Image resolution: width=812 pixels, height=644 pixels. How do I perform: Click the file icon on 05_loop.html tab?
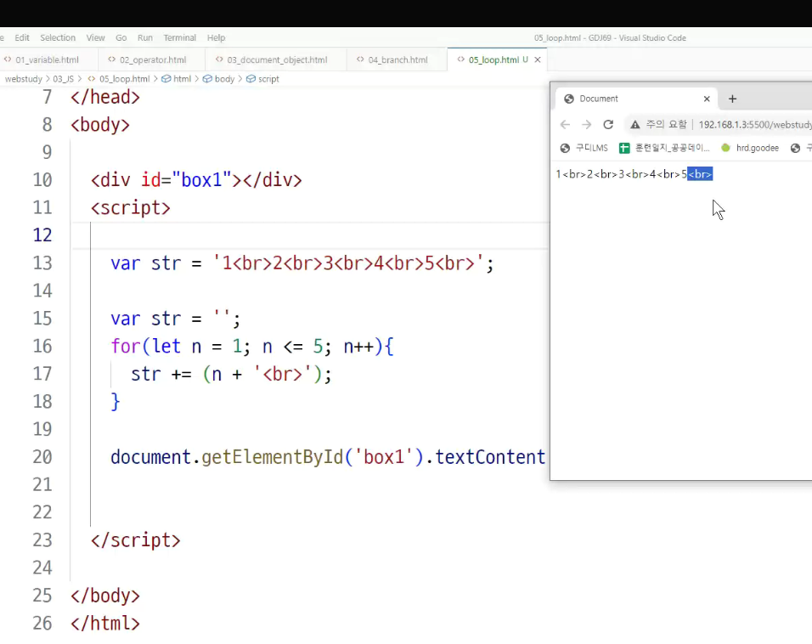click(x=460, y=59)
